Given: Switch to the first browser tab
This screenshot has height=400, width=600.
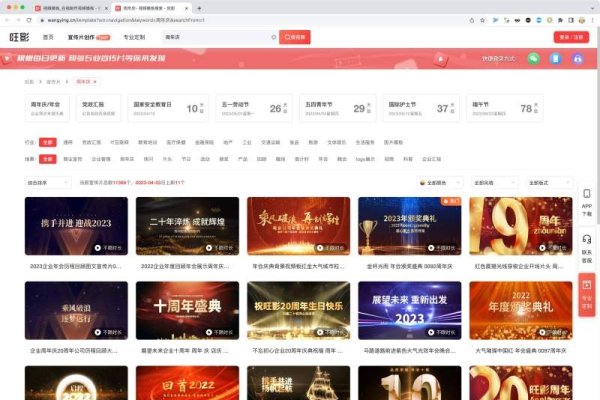Looking at the screenshot, I should (71, 8).
